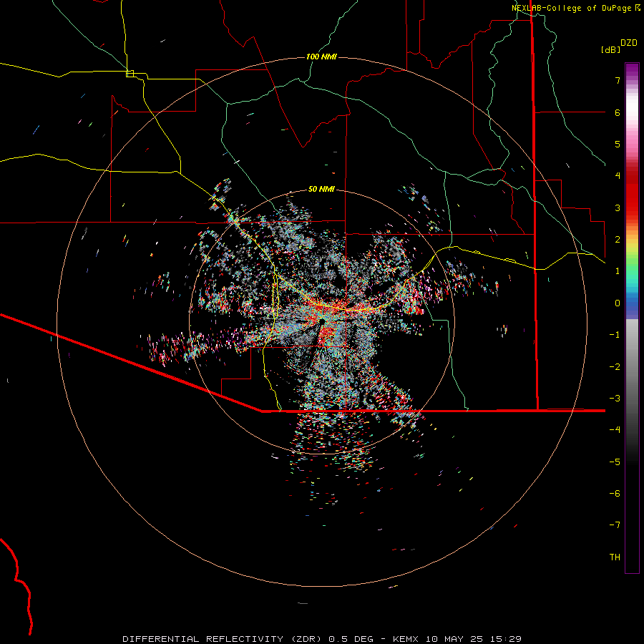Click the Differential Reflectivity KEMX caption
The image size is (644, 644).
[x=322, y=639]
